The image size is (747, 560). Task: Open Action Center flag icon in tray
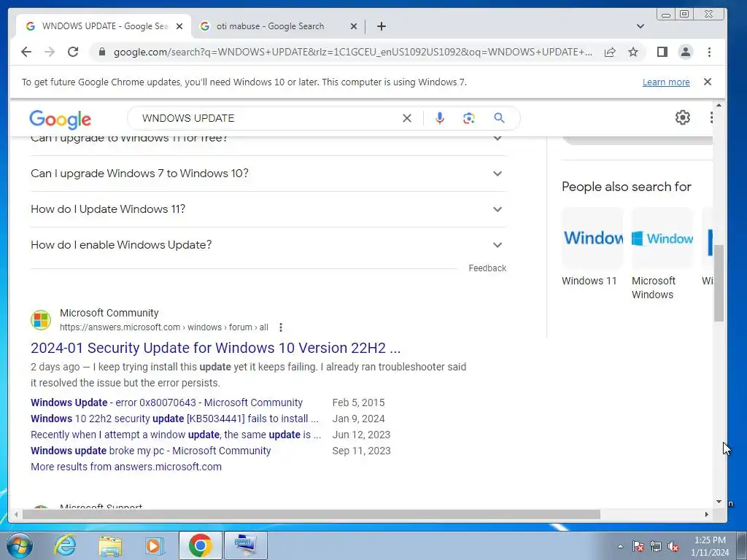coord(638,546)
